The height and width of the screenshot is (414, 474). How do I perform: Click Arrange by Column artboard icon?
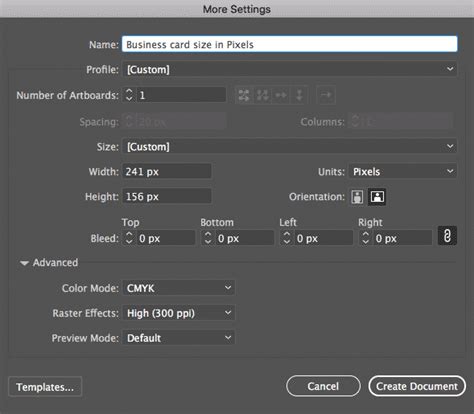click(x=299, y=95)
